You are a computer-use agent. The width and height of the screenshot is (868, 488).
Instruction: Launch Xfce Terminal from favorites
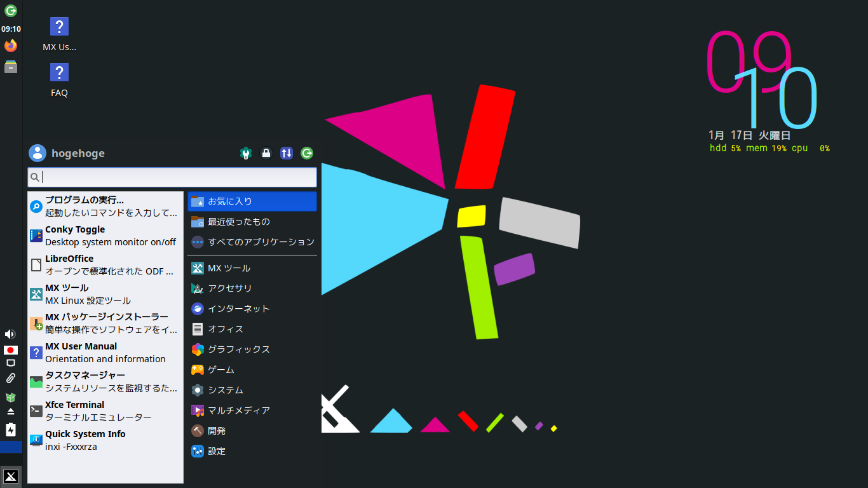point(105,411)
